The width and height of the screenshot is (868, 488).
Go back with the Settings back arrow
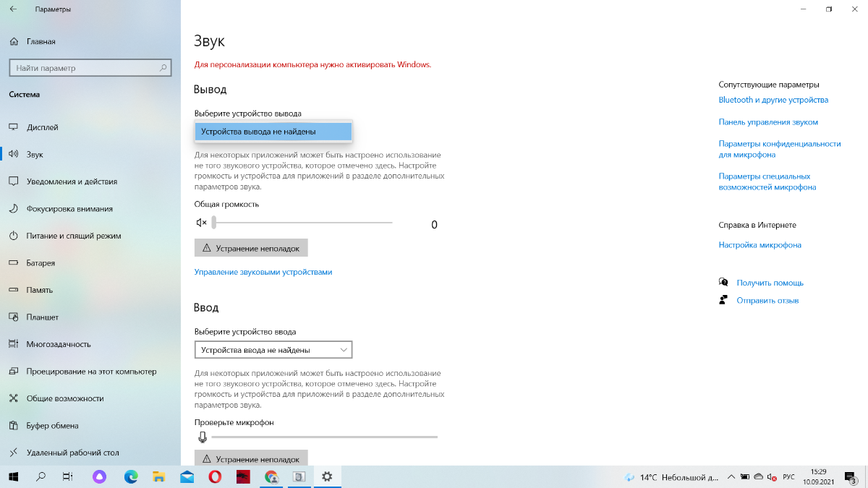(x=13, y=10)
